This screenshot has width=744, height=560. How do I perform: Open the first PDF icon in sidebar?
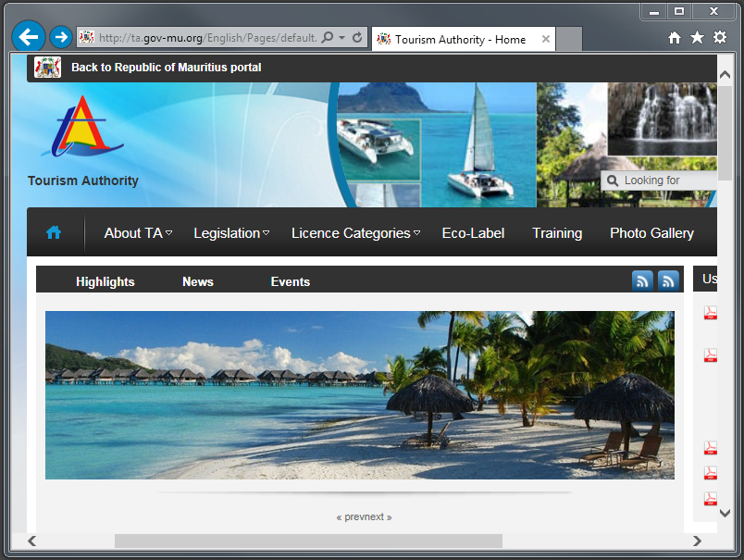click(x=711, y=312)
